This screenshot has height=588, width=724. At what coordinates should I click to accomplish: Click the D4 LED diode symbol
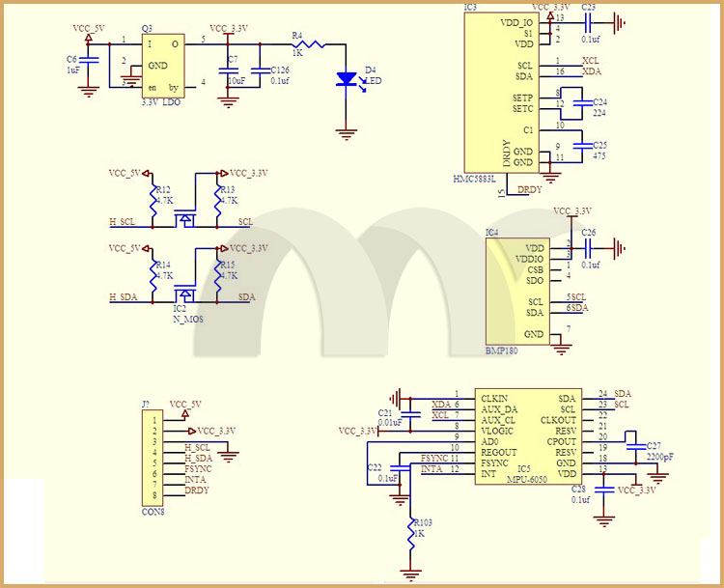click(347, 81)
